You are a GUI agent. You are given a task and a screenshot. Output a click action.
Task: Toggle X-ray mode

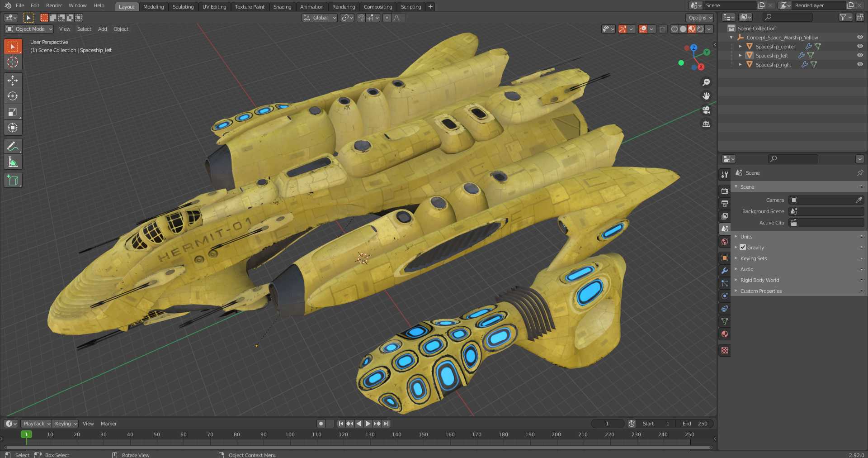[663, 29]
